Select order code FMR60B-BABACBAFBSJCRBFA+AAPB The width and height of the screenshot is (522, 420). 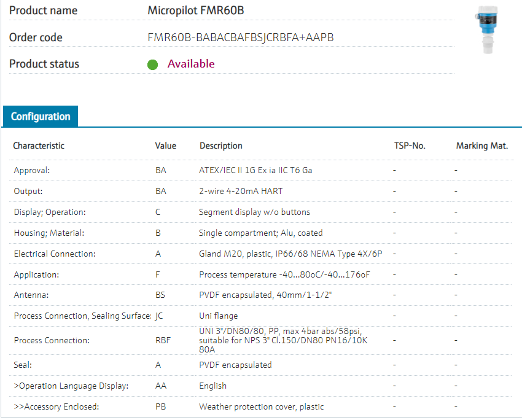240,37
